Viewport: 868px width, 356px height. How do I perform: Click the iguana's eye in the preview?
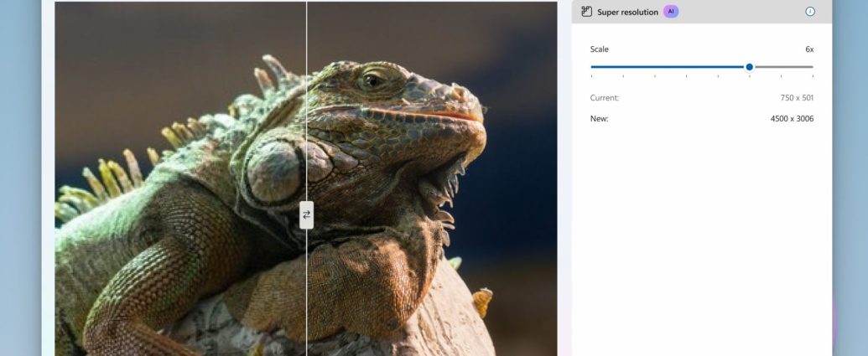point(373,80)
